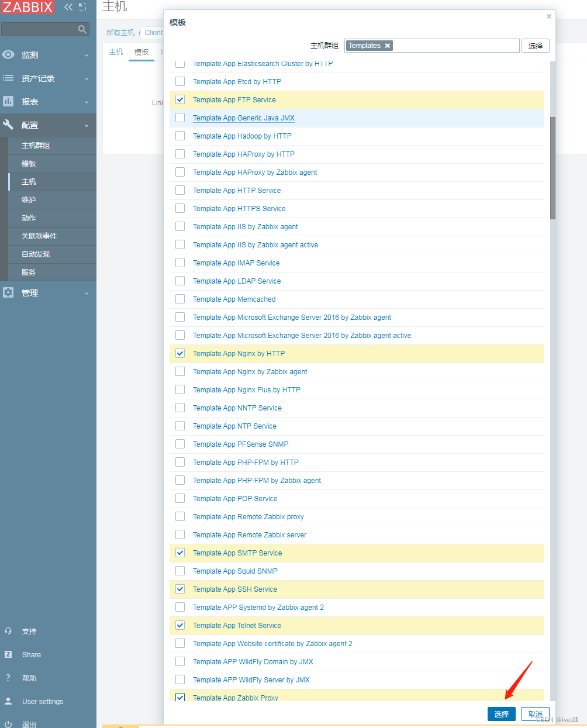Expand the 报表 menu chevron
587x728 pixels.
(87, 102)
